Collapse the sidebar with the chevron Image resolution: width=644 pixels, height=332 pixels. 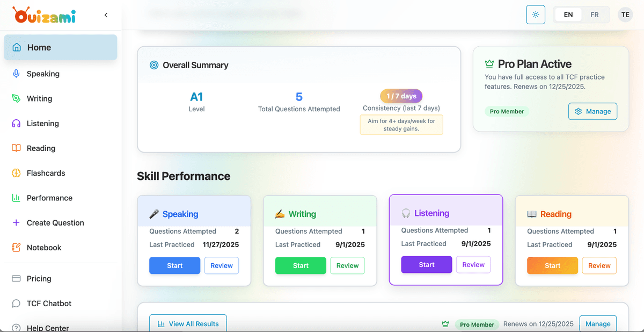point(105,15)
